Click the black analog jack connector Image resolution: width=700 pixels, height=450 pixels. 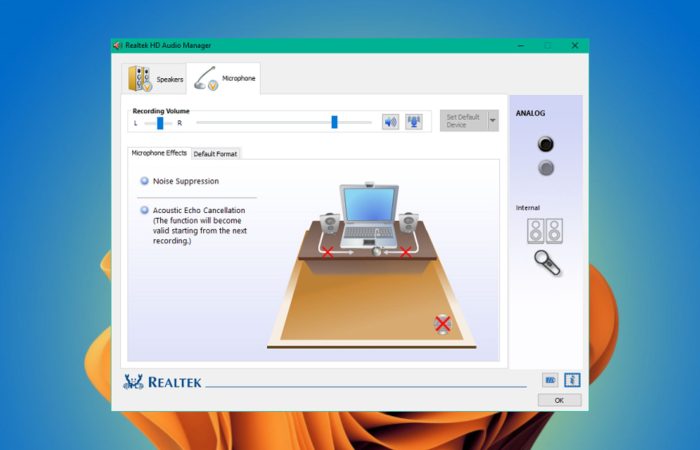(546, 144)
